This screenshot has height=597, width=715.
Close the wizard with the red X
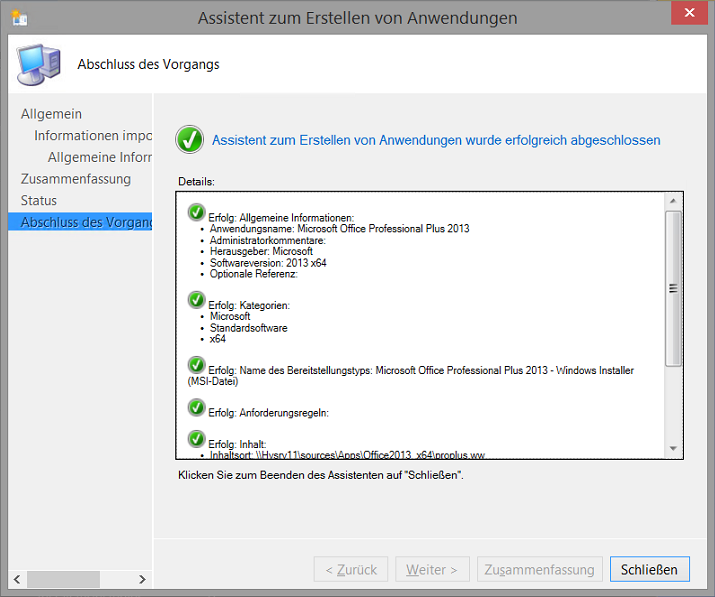click(x=689, y=12)
